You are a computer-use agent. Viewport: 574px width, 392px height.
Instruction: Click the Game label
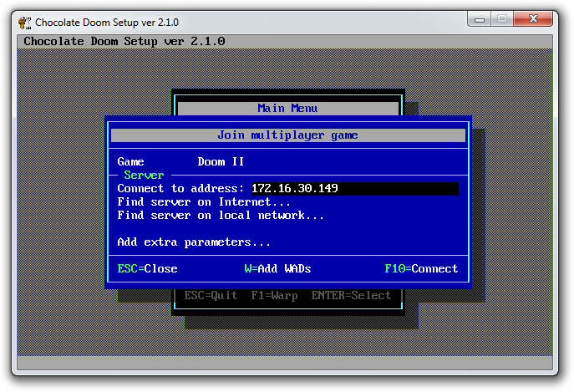[x=130, y=161]
